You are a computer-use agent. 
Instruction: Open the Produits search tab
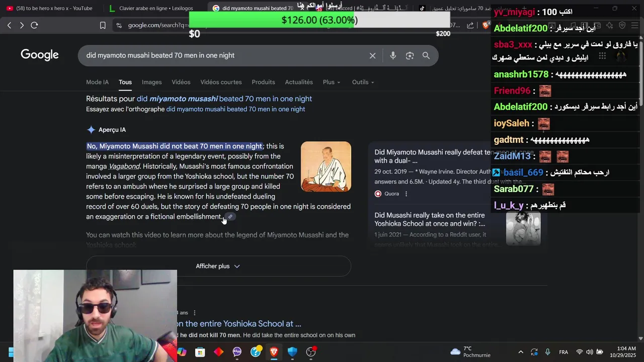[263, 82]
